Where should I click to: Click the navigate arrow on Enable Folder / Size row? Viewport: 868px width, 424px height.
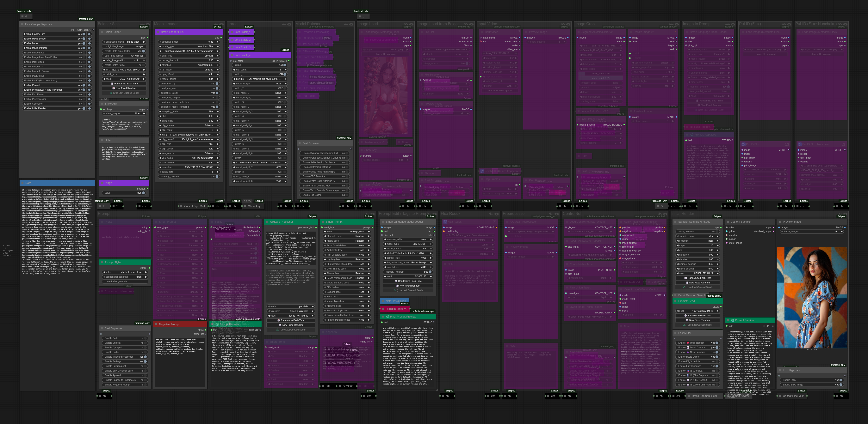click(89, 34)
